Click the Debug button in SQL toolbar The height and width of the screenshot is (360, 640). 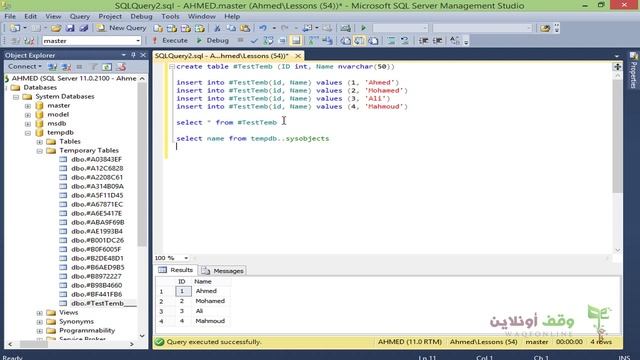pos(213,40)
